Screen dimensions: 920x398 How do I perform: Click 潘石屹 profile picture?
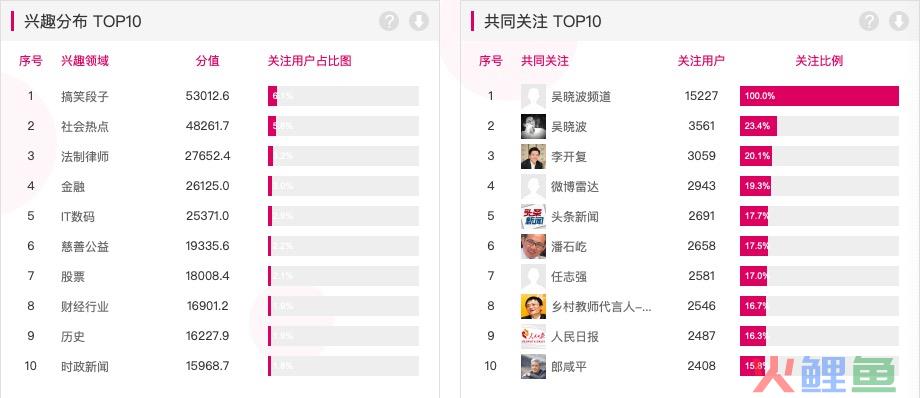533,247
